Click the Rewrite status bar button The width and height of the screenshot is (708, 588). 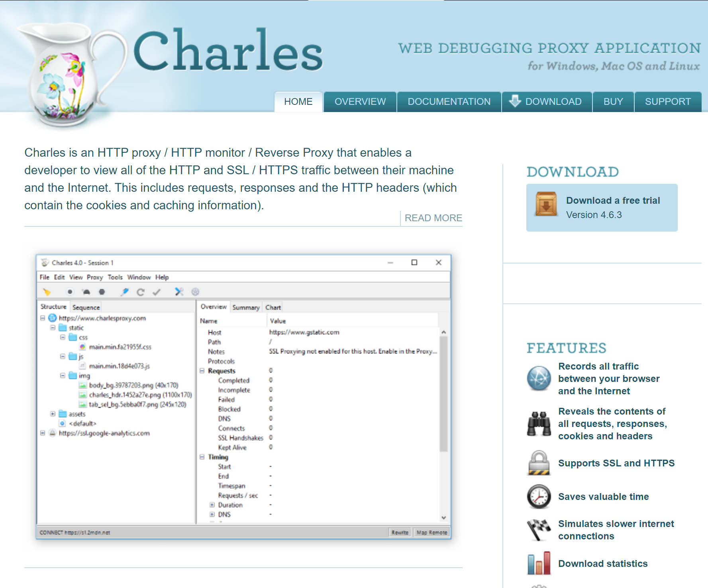point(400,532)
